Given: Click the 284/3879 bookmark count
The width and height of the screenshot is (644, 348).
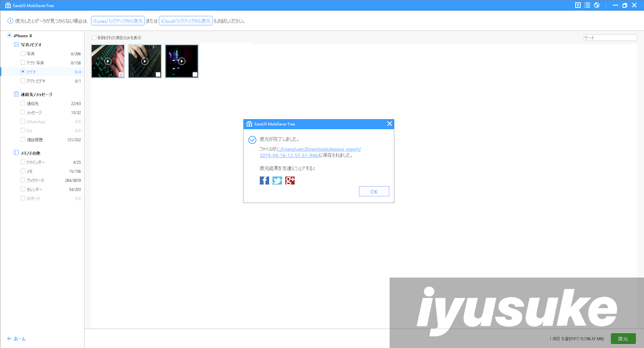Looking at the screenshot, I should pos(72,180).
